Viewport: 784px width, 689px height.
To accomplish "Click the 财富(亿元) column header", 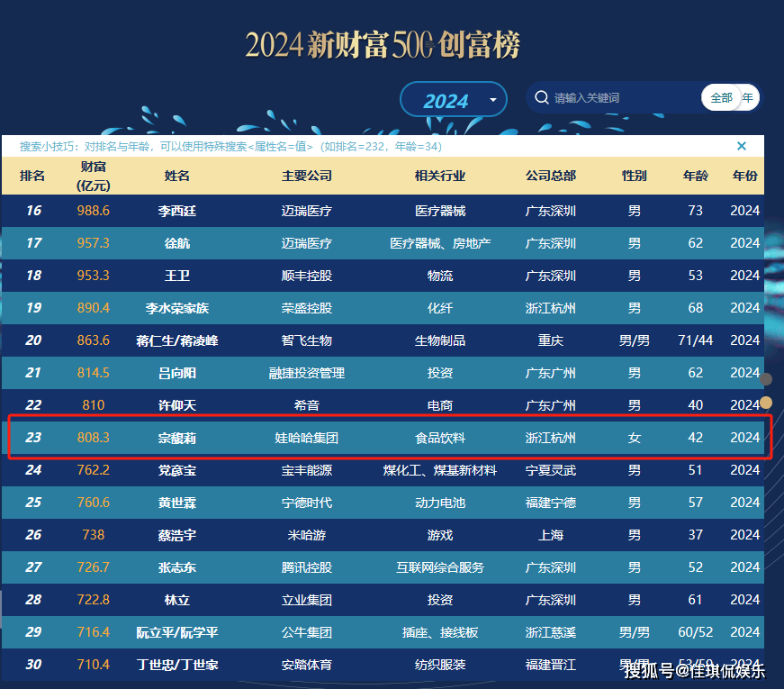I will 93,176.
